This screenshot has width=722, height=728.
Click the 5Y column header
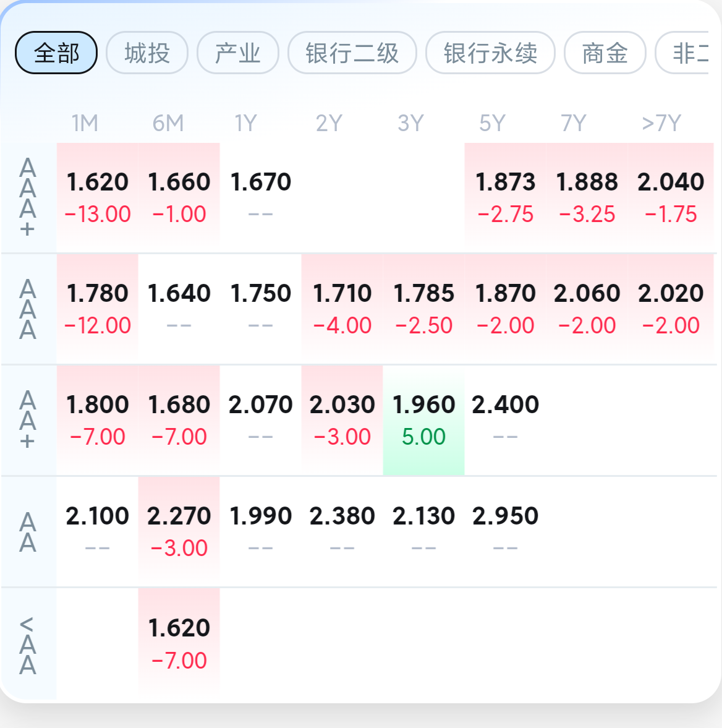(492, 123)
